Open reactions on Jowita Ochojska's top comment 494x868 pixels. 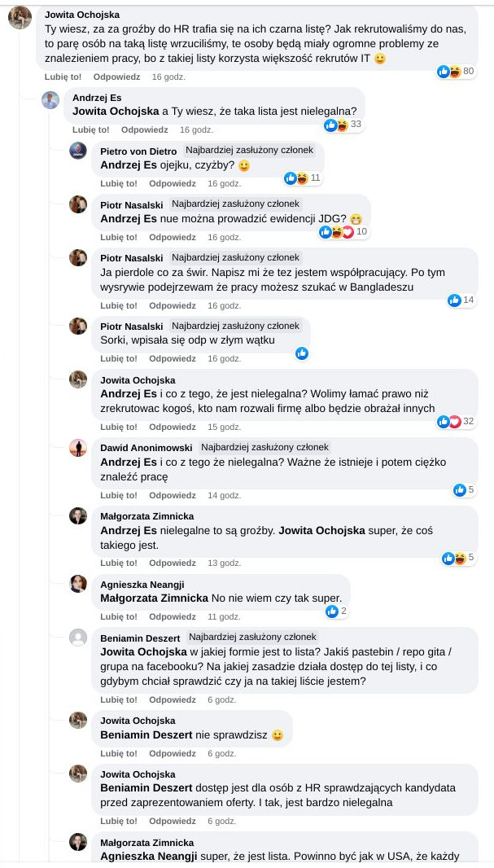(455, 72)
